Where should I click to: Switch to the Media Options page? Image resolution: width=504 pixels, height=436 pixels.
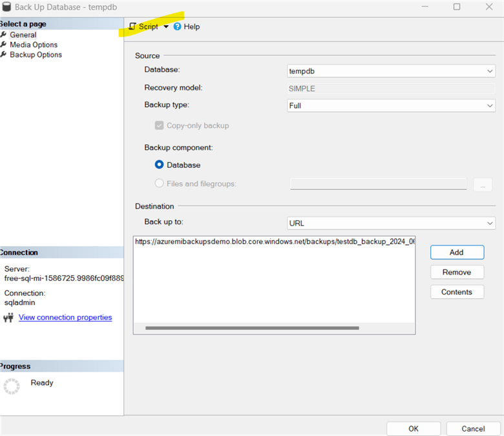click(x=34, y=45)
